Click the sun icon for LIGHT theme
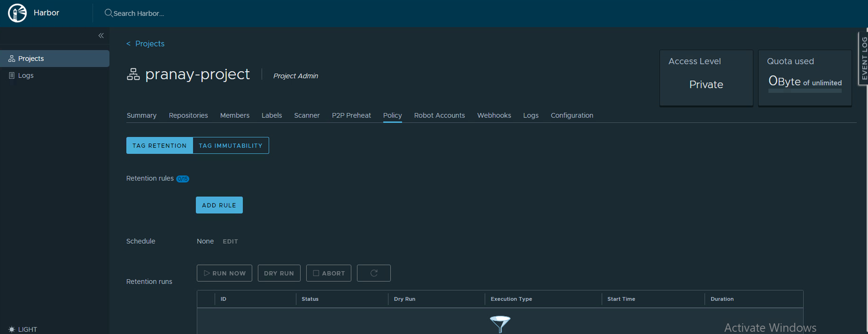The height and width of the screenshot is (334, 868). click(x=12, y=329)
